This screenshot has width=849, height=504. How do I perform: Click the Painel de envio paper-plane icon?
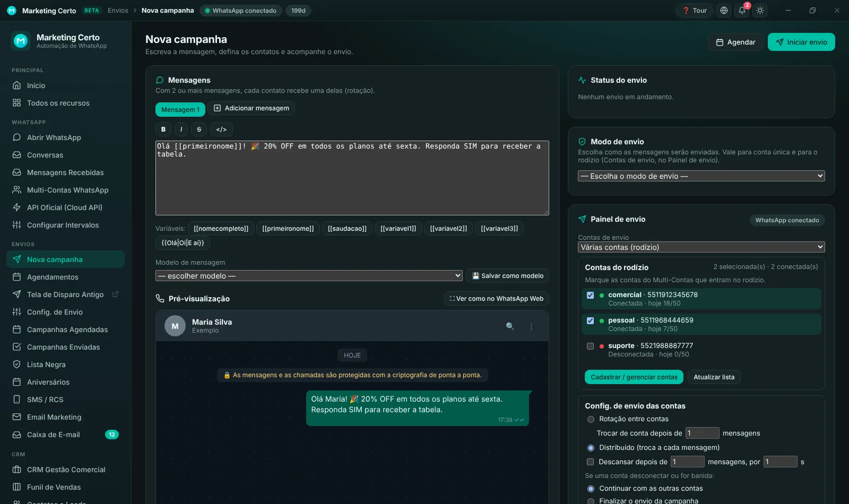click(582, 219)
